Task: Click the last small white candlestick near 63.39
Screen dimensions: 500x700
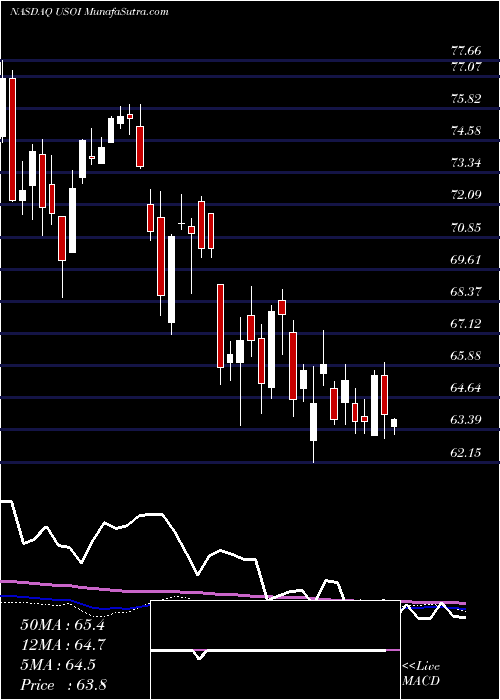Action: click(394, 425)
